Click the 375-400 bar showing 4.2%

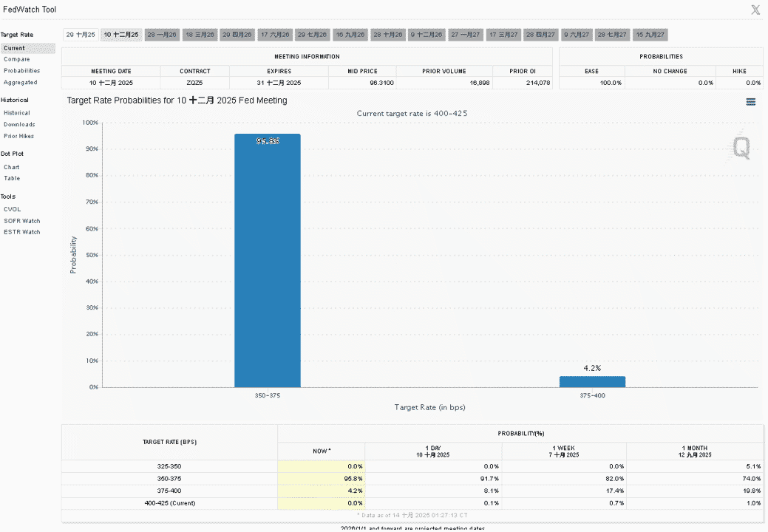coord(592,382)
